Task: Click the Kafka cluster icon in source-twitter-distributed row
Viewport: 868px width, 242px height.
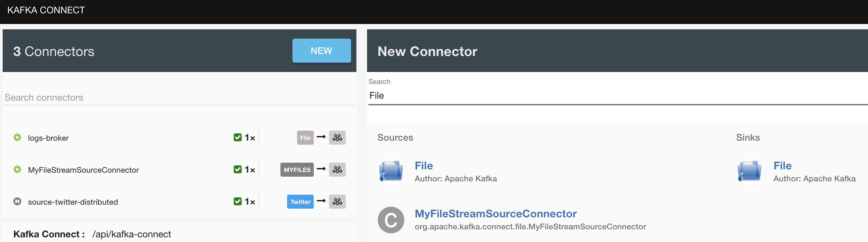Action: (x=337, y=202)
